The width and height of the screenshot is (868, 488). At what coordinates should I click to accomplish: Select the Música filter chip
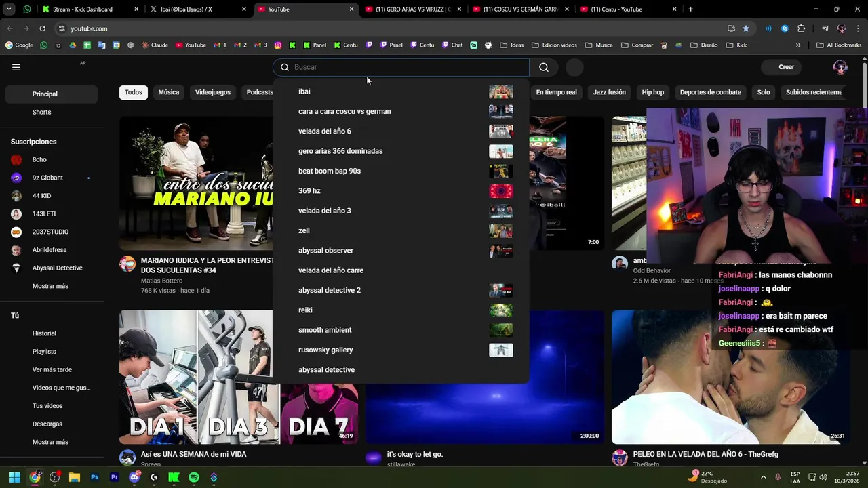(169, 92)
